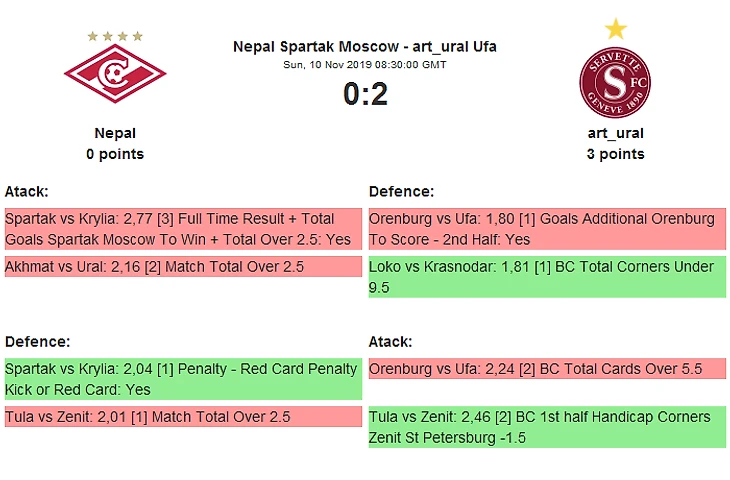The width and height of the screenshot is (730, 480).
Task: Select the Akhmat vs Ural 2,16 bet
Action: 182,267
